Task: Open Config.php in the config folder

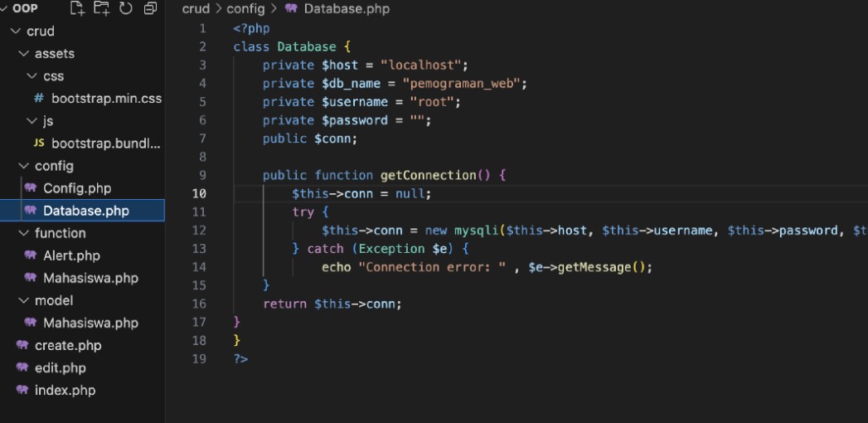Action: click(77, 188)
